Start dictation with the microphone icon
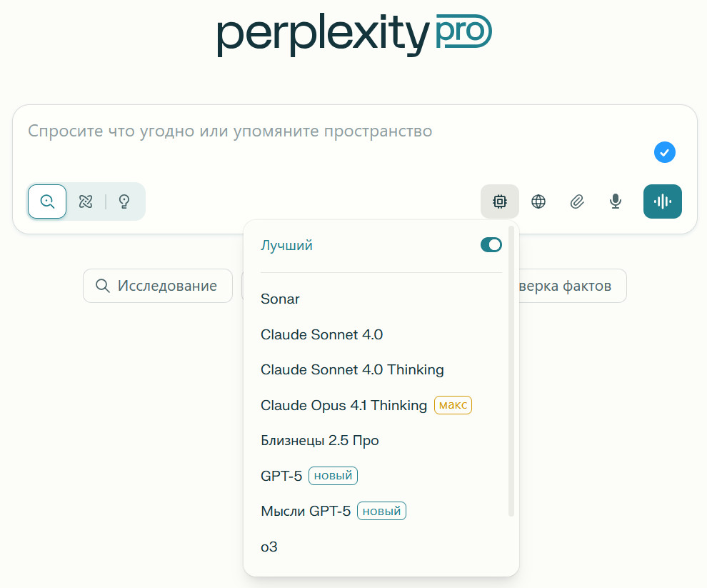 [616, 201]
